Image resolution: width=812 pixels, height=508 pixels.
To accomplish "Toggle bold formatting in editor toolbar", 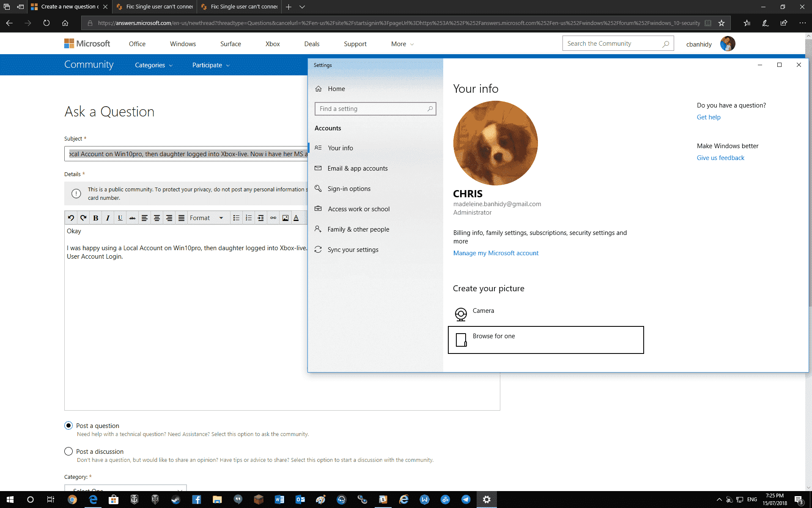I will (x=96, y=218).
